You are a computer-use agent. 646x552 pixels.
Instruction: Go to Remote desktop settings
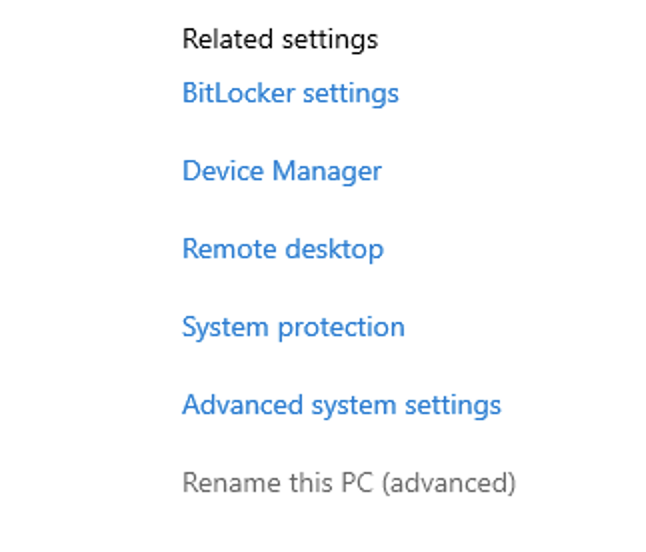tap(283, 250)
